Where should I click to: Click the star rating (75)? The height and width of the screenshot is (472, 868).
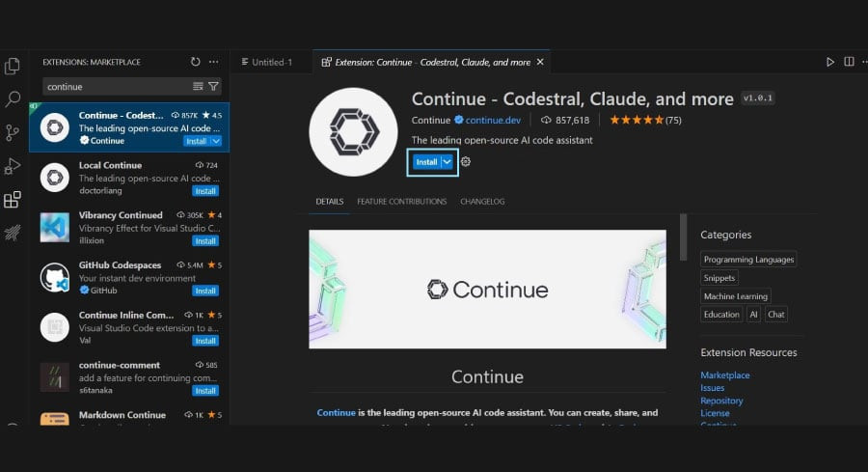coord(645,120)
